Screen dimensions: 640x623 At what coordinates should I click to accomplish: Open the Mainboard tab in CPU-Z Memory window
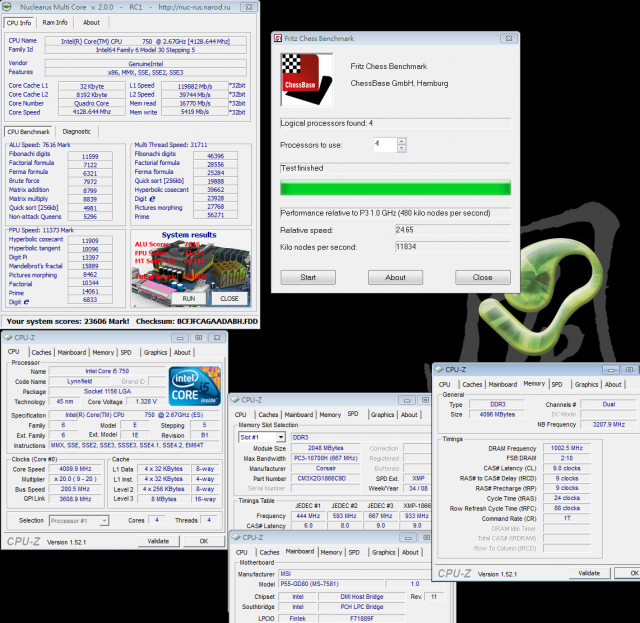pyautogui.click(x=503, y=384)
